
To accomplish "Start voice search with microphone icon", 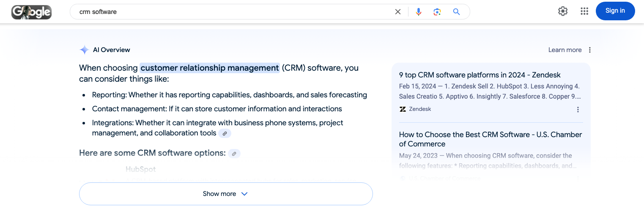I will (x=419, y=12).
